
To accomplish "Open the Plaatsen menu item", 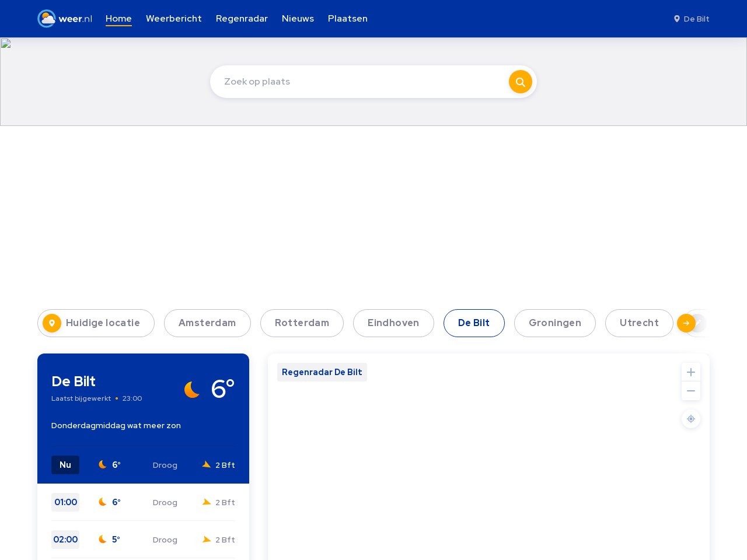I will (348, 19).
